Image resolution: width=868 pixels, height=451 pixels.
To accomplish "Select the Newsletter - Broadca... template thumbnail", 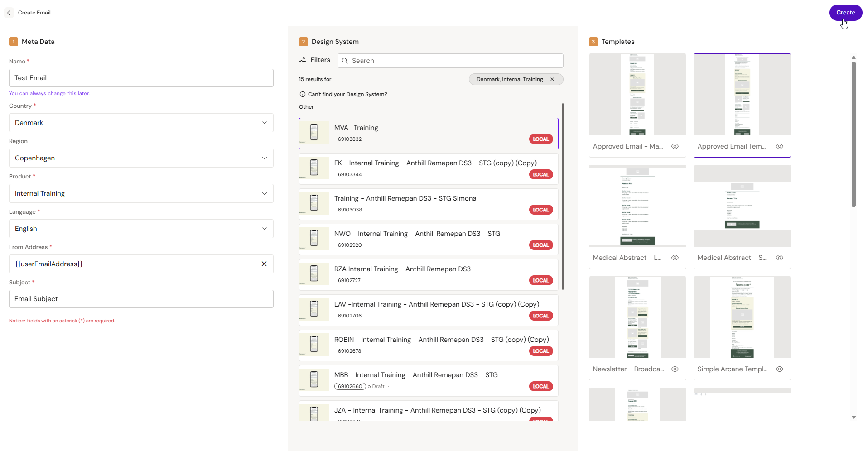I will pos(637,317).
